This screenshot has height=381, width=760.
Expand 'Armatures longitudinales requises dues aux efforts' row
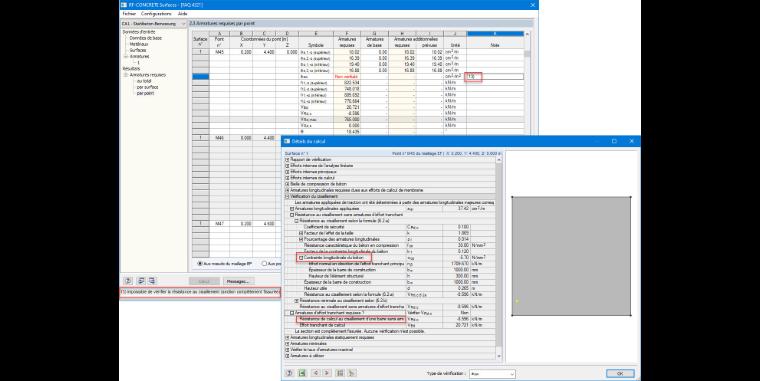click(x=287, y=190)
